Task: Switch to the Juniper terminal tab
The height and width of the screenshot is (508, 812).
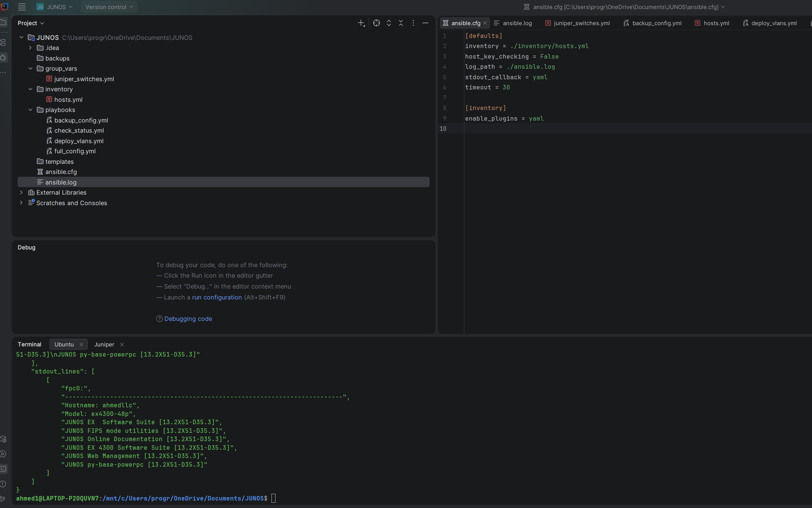Action: click(x=104, y=344)
